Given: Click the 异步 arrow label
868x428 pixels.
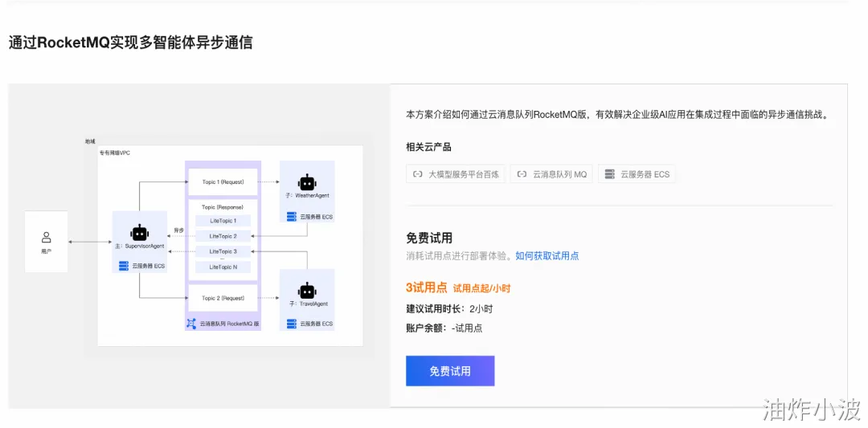Looking at the screenshot, I should point(178,230).
